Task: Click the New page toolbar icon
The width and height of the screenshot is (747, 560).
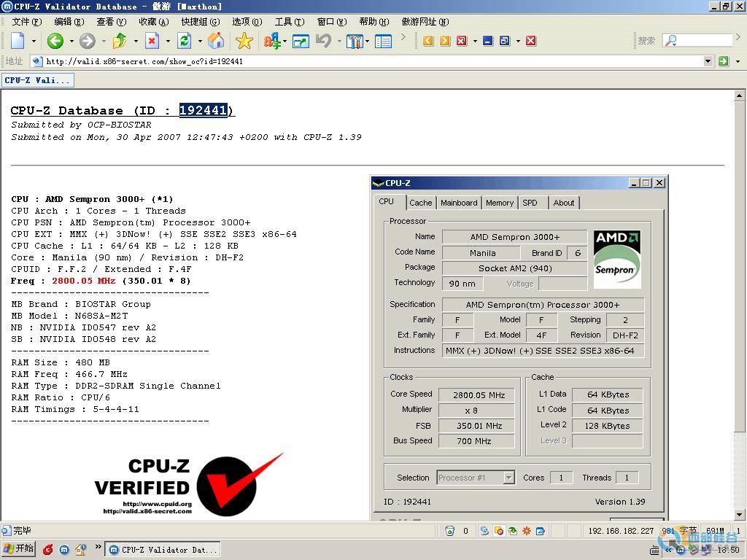Action: [18, 41]
